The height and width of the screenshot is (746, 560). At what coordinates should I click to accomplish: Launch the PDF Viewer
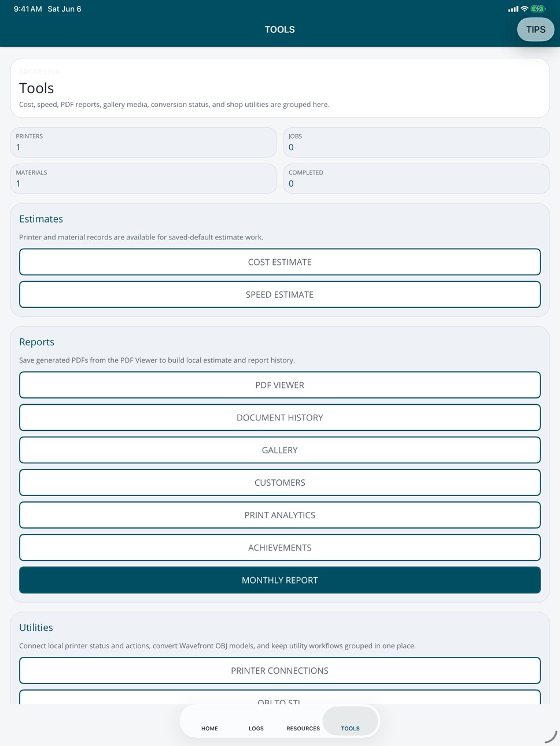tap(280, 385)
